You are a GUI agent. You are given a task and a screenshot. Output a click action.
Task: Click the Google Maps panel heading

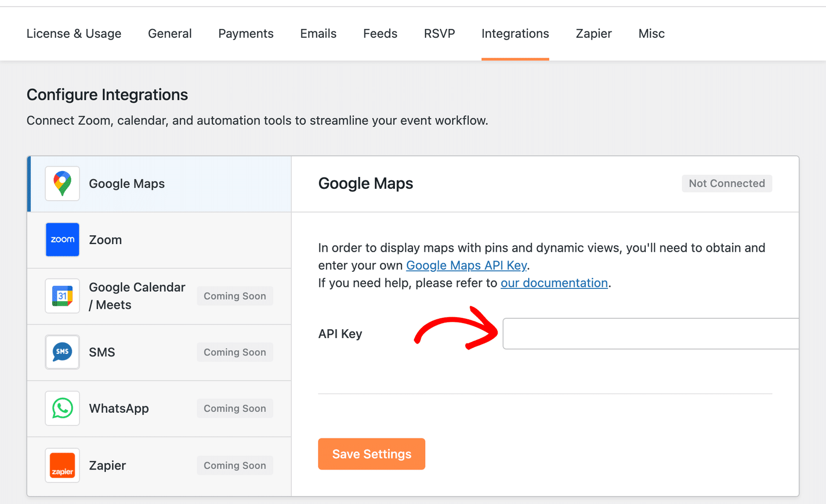point(366,183)
